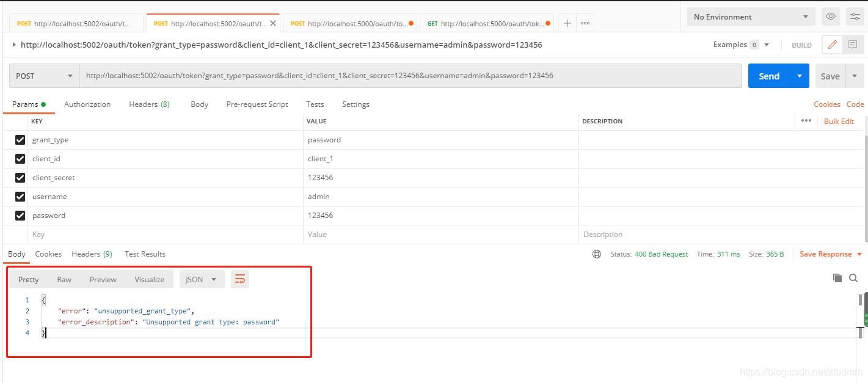The image size is (868, 383).
Task: Open the environment quick look eye icon
Action: pos(830,16)
